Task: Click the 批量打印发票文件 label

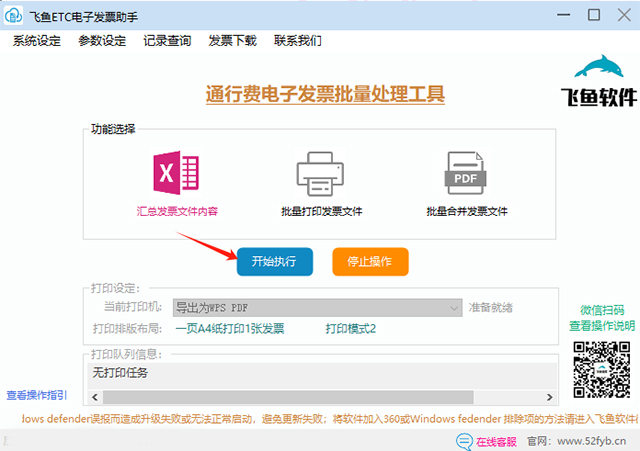Action: tap(322, 211)
